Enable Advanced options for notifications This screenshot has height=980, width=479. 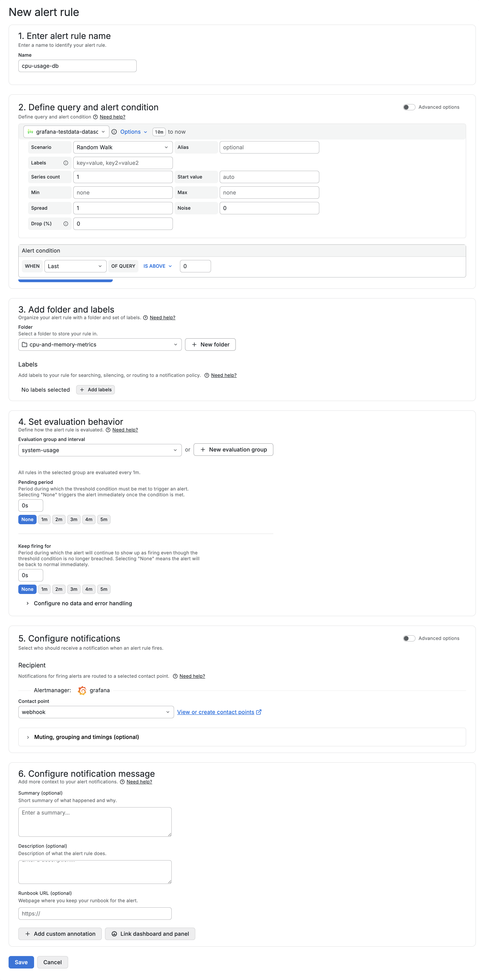click(409, 638)
